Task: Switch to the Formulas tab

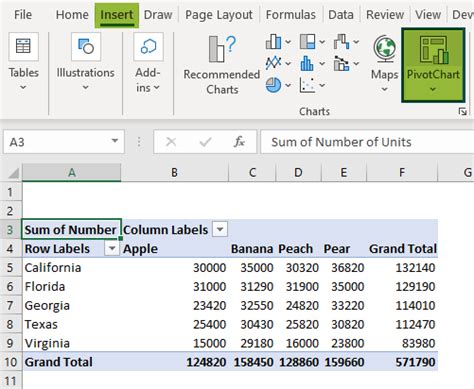Action: [x=291, y=15]
